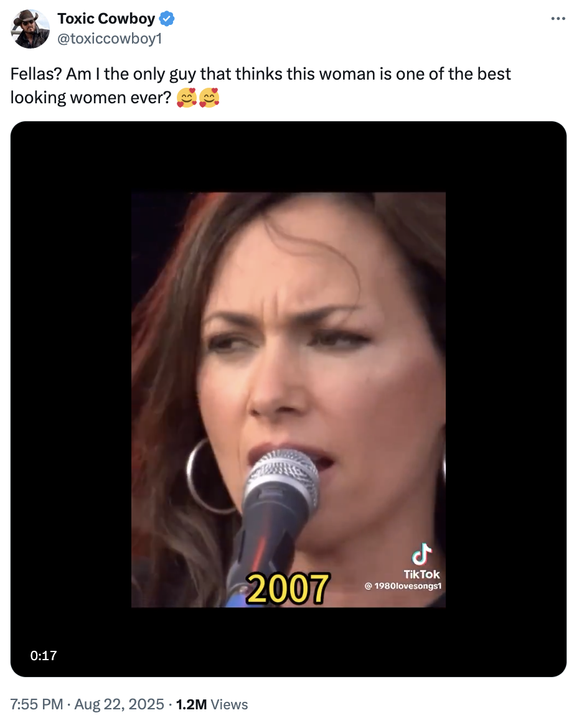This screenshot has height=728, width=579.
Task: Click the TikTok wordmark in video
Action: (421, 574)
